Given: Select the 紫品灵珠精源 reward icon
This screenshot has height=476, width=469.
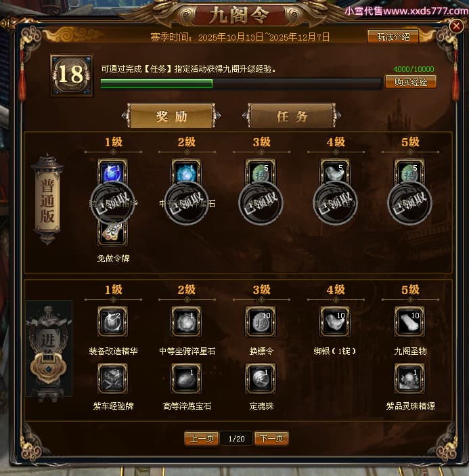Looking at the screenshot, I should pyautogui.click(x=409, y=378).
